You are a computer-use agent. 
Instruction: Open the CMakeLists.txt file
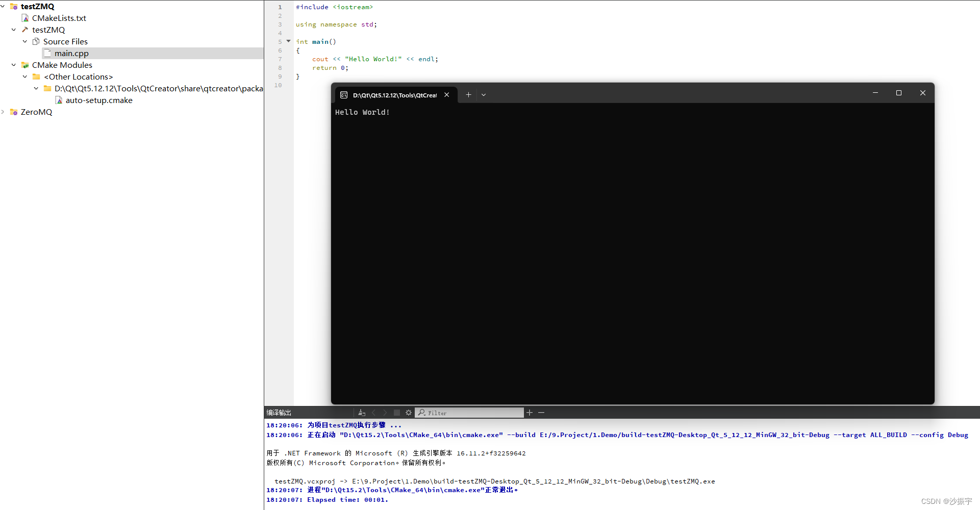tap(59, 18)
